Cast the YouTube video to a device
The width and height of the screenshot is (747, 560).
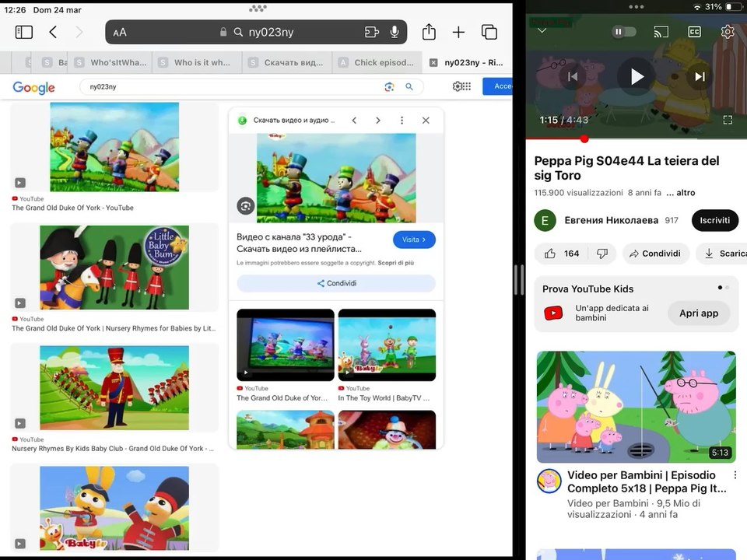coord(661,32)
